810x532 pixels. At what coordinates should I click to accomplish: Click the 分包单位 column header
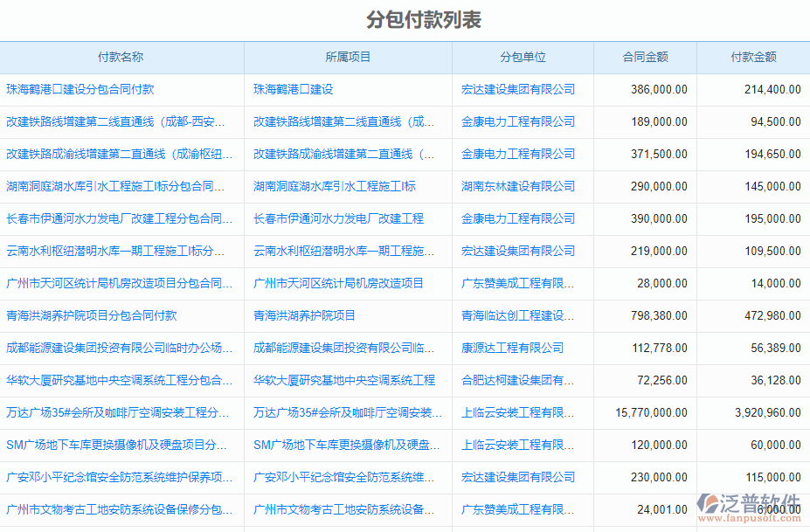coord(523,57)
